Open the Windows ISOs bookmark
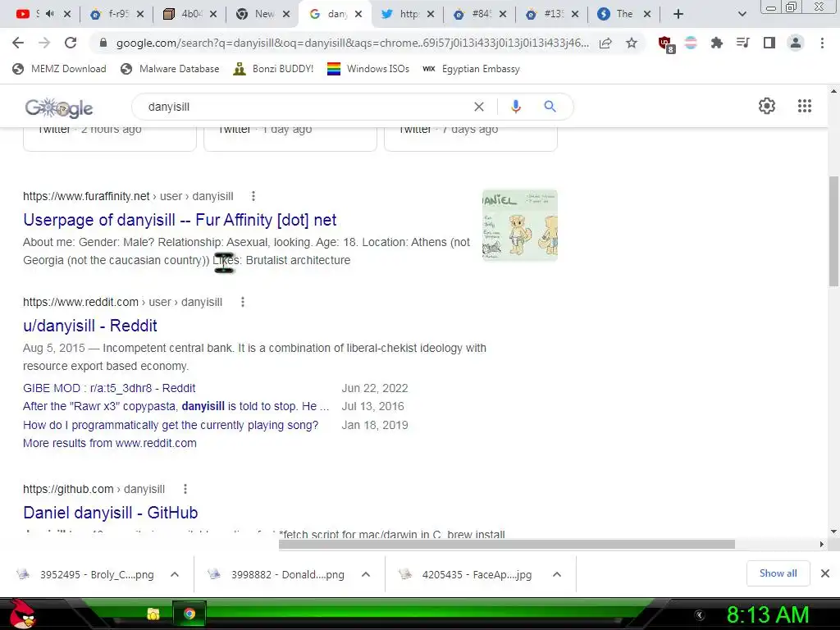840x630 pixels. pos(368,69)
